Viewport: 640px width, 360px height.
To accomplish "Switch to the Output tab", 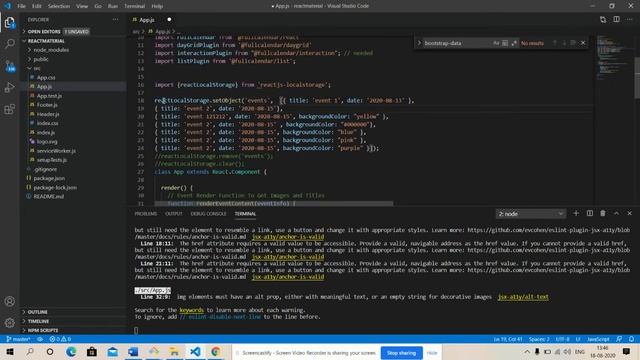I will (x=173, y=214).
